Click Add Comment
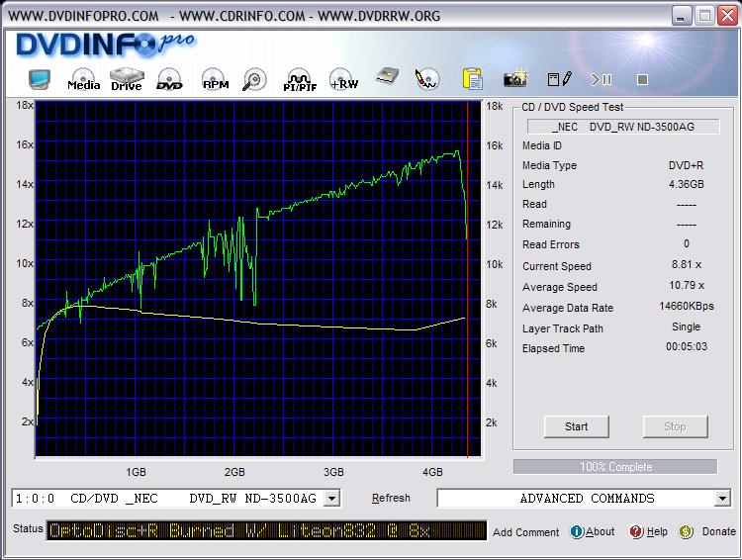The width and height of the screenshot is (742, 560). (x=525, y=532)
